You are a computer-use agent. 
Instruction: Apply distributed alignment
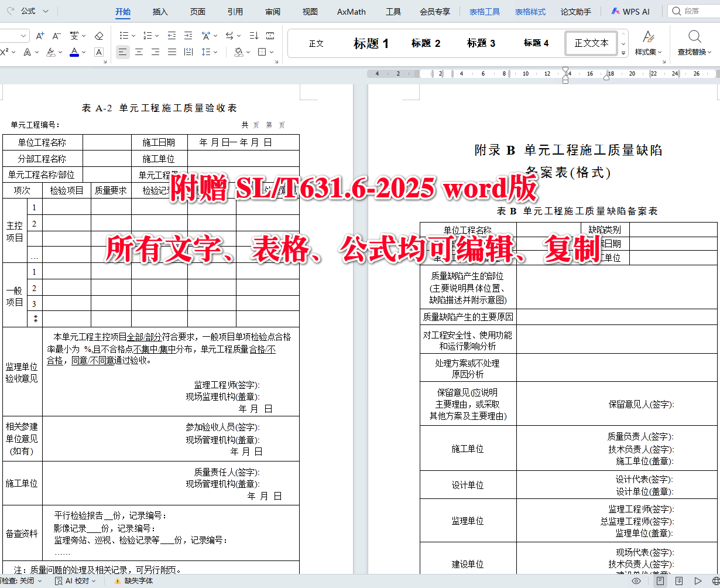tap(188, 52)
